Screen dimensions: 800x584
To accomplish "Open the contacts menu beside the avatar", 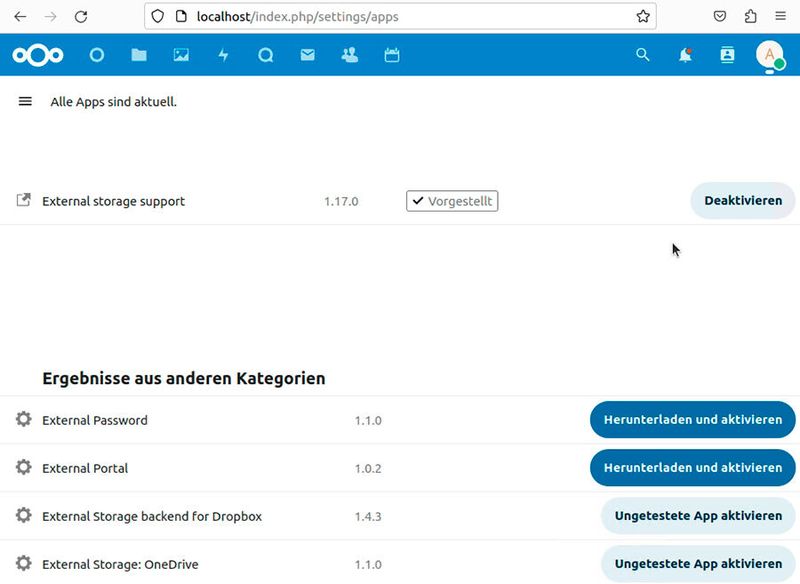I will 727,55.
